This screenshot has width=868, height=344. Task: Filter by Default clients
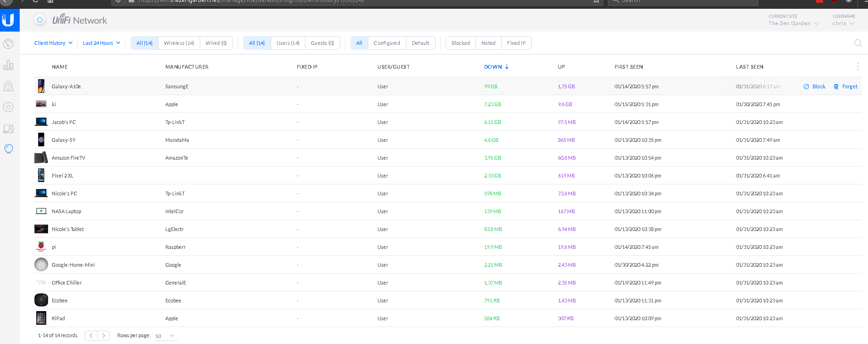pyautogui.click(x=420, y=43)
